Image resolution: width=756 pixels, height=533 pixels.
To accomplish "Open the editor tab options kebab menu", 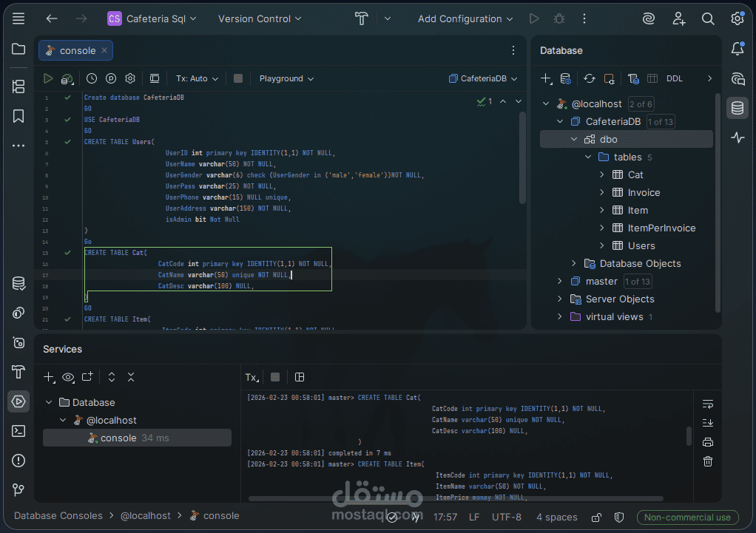I will tap(513, 50).
